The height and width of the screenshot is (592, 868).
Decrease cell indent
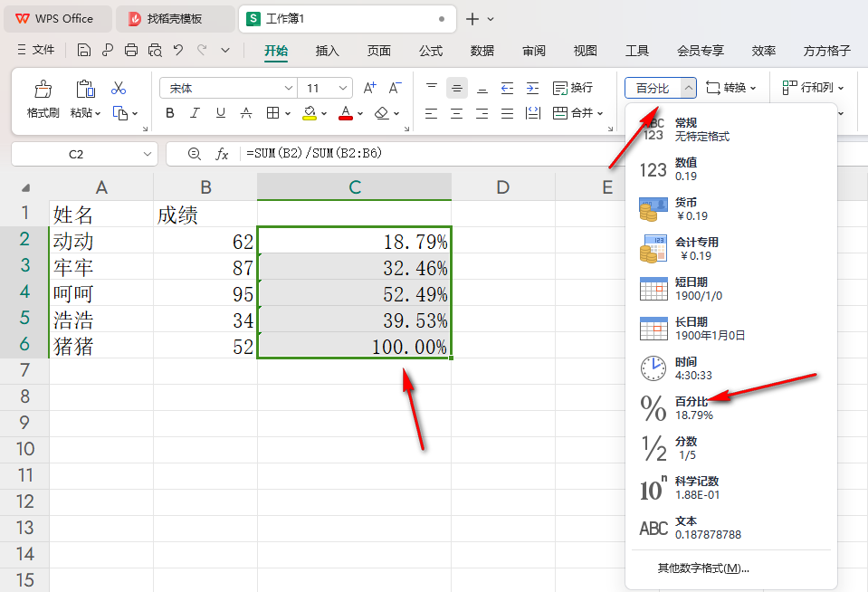(507, 88)
